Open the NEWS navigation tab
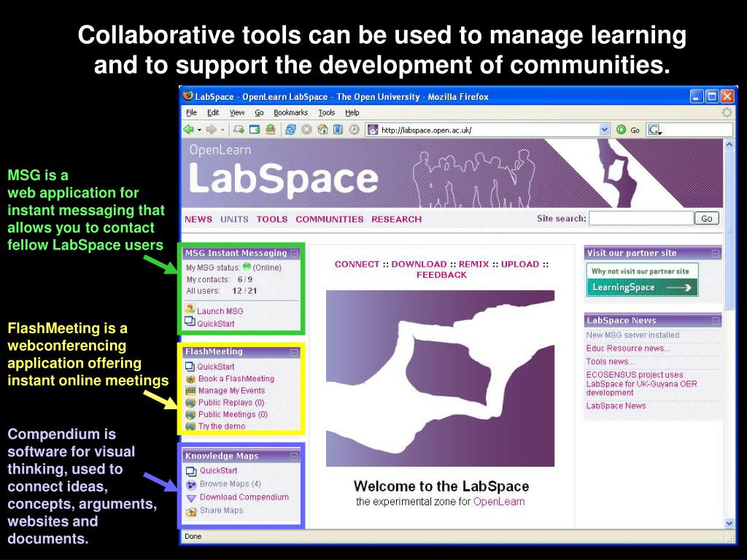 198,219
